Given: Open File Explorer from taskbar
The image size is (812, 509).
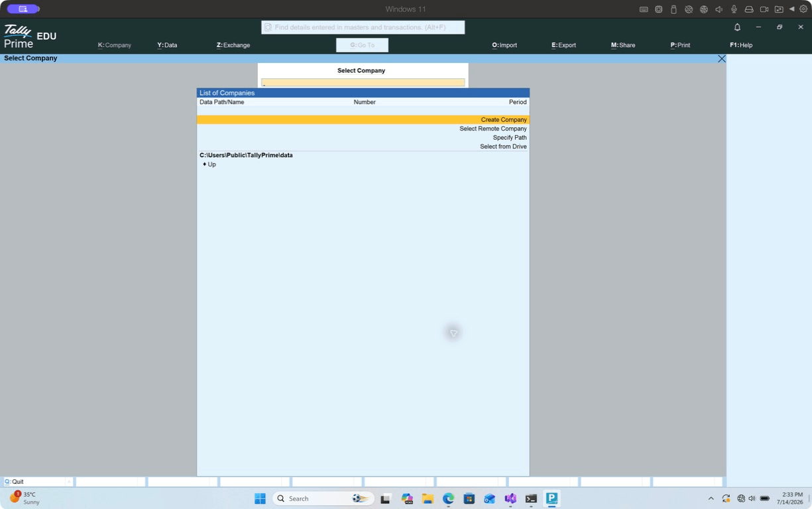Looking at the screenshot, I should [428, 498].
